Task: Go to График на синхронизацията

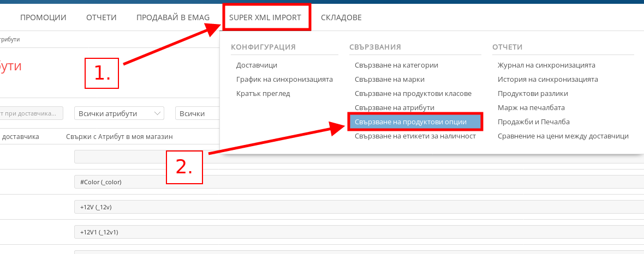Action: (284, 79)
